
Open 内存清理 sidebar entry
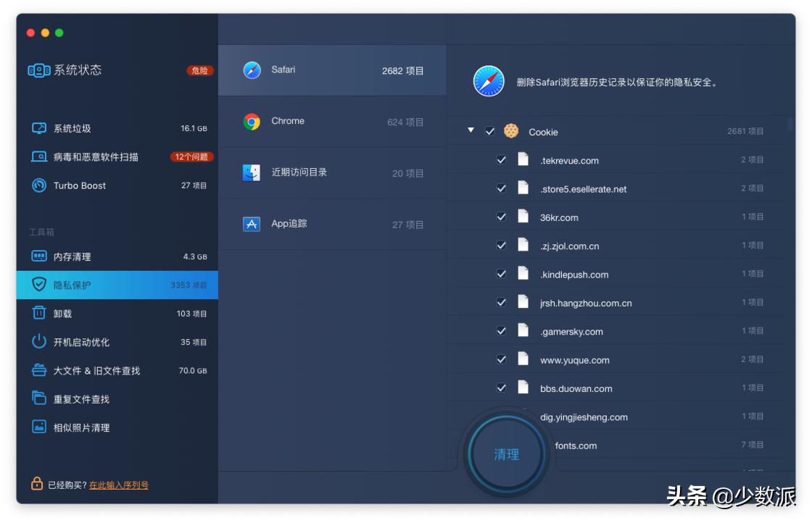pos(117,256)
